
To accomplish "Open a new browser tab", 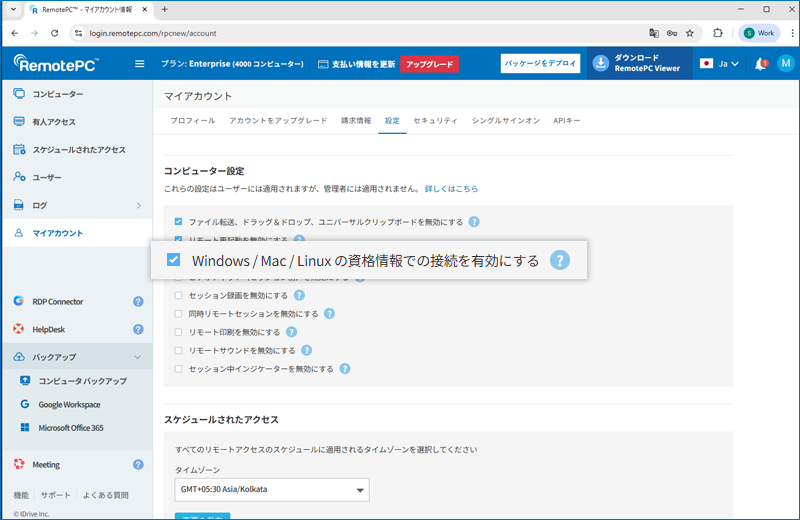I will point(164,9).
